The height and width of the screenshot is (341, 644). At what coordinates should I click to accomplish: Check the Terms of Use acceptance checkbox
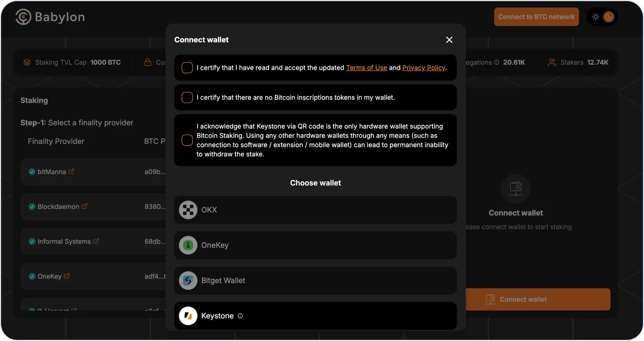pyautogui.click(x=187, y=68)
